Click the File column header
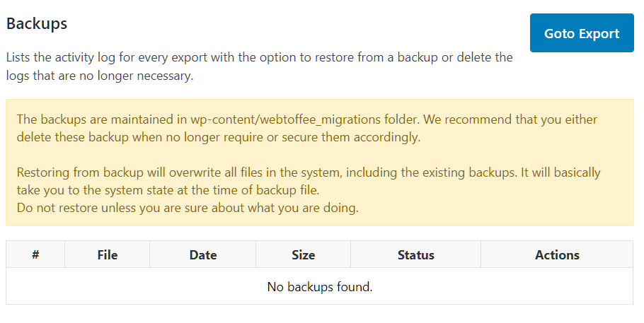Screen dimensions: 644x323 [107, 254]
